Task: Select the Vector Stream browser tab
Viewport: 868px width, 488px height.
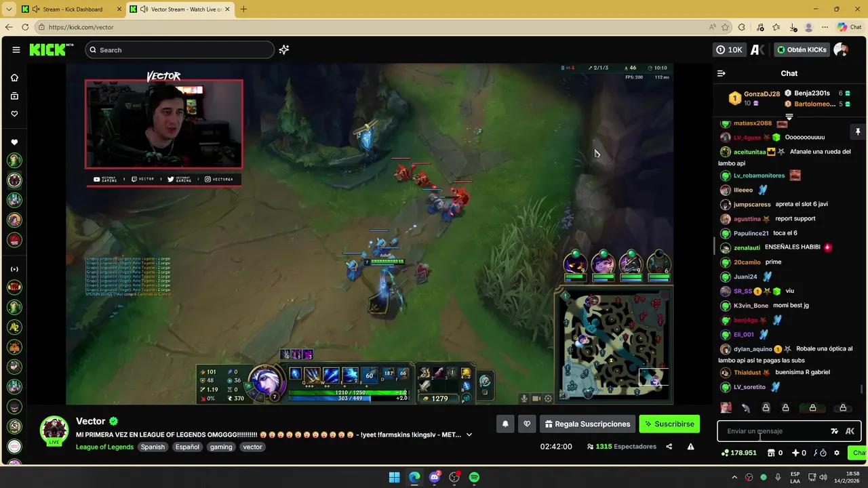Action: [x=179, y=9]
